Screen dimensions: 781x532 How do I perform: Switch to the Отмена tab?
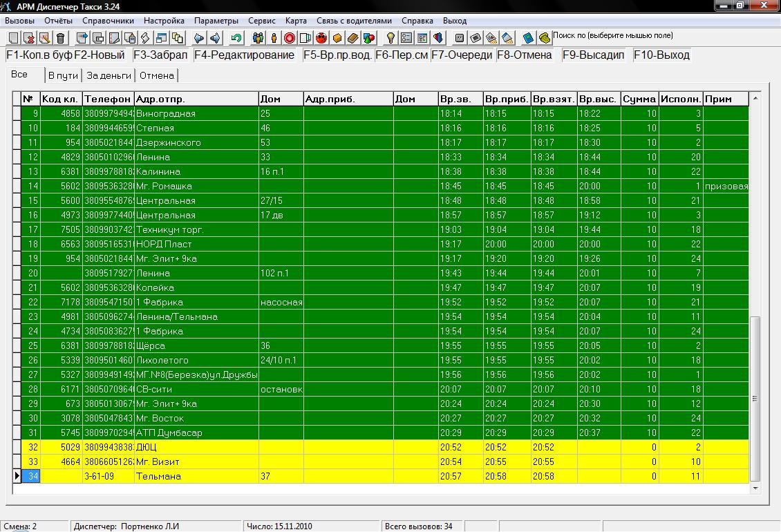[x=157, y=75]
